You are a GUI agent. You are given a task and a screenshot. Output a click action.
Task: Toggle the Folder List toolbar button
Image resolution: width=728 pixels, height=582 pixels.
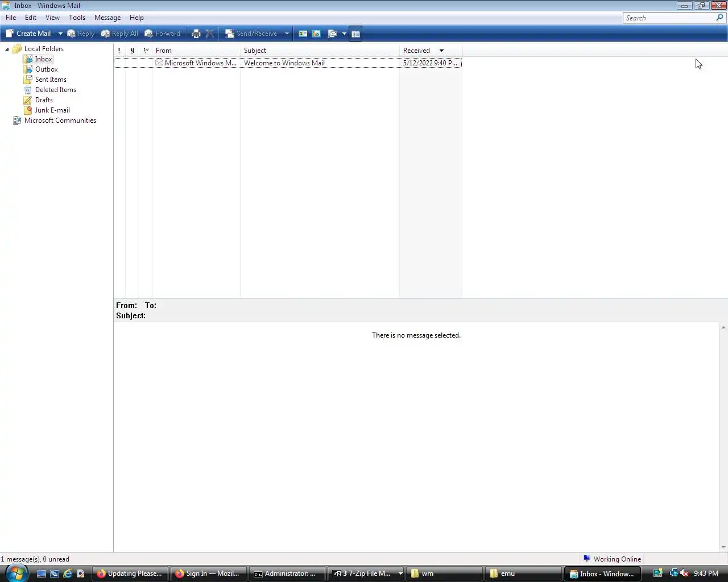(x=355, y=34)
